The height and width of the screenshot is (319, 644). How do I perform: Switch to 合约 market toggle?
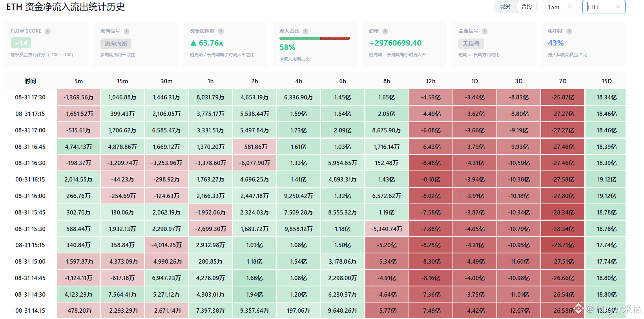click(527, 7)
